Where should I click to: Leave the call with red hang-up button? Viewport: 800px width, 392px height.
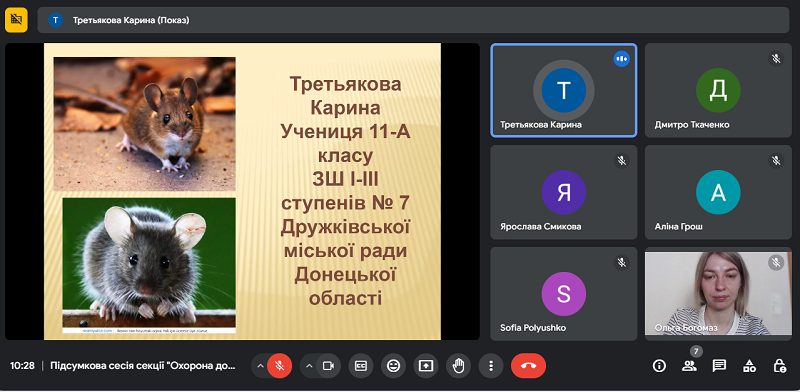click(528, 365)
